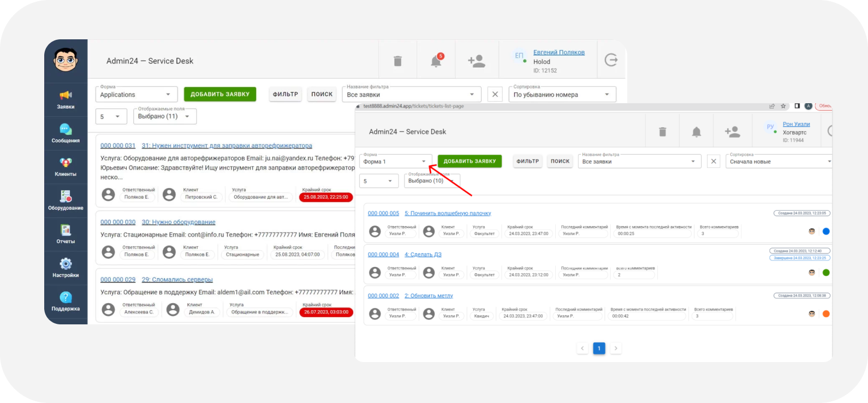
Task: Click the face avatar on ticket 000 000 002
Action: point(812,313)
